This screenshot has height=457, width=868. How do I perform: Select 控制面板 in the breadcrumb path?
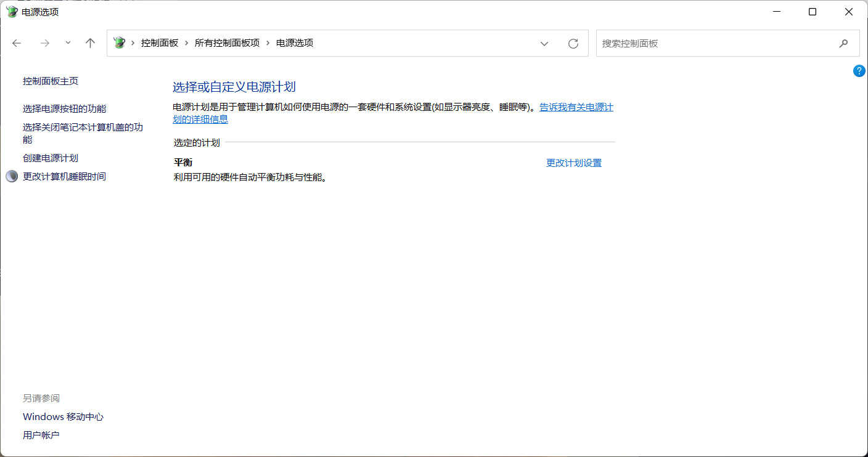pyautogui.click(x=160, y=43)
